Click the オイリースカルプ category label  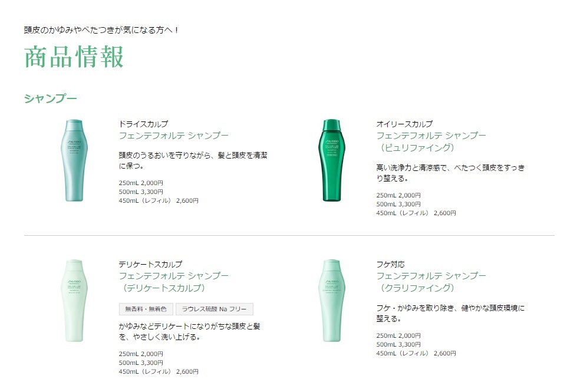click(404, 124)
